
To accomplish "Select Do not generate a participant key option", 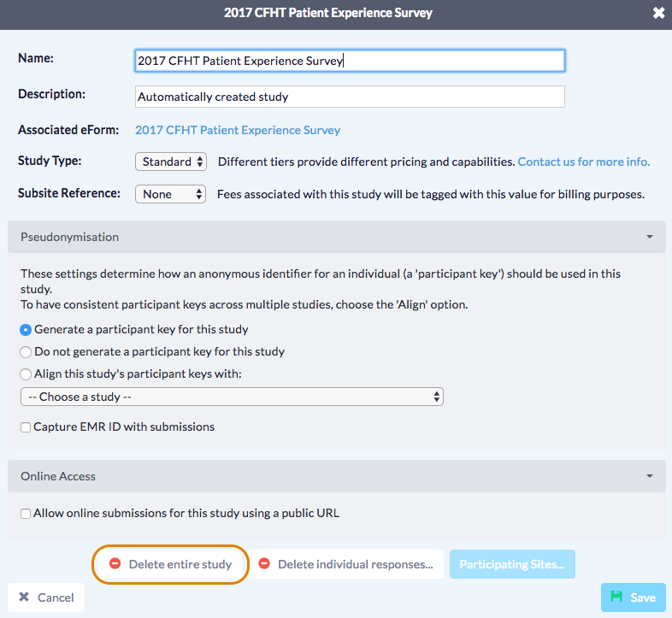I will pyautogui.click(x=27, y=351).
